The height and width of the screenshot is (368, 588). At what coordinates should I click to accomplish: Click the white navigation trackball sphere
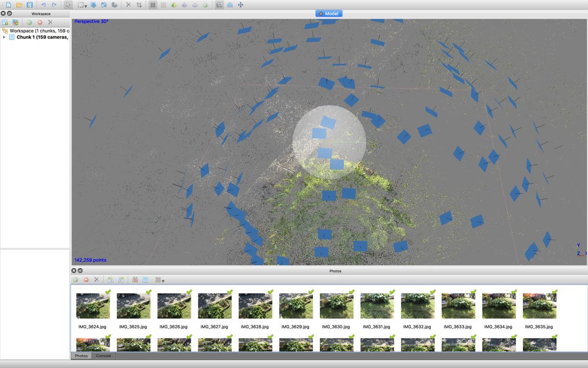[x=329, y=142]
